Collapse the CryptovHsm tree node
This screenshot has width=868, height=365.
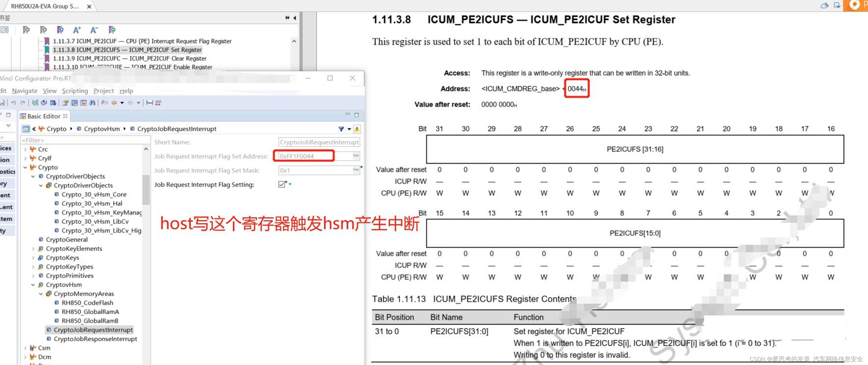(x=33, y=285)
